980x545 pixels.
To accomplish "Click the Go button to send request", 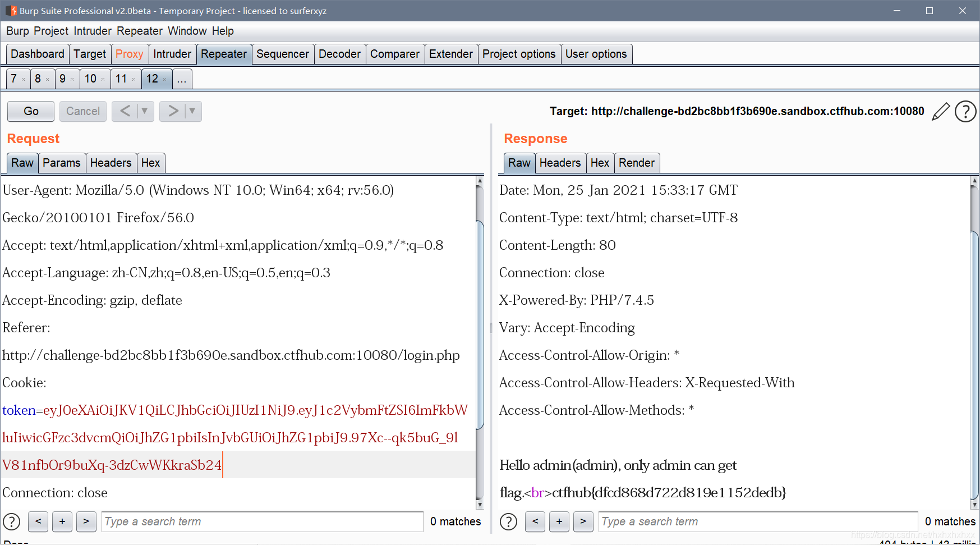I will click(x=31, y=111).
